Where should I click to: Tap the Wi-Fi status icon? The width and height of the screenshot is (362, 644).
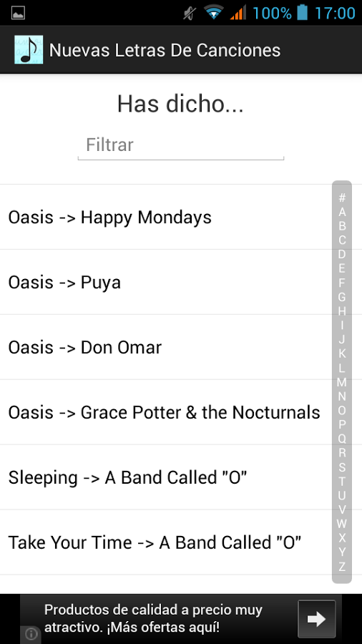tap(213, 12)
